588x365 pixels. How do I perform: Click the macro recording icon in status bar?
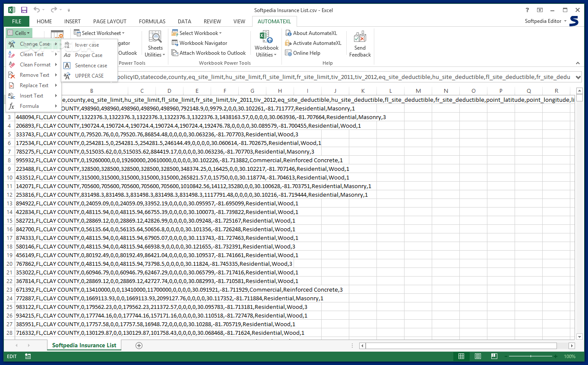(x=28, y=356)
